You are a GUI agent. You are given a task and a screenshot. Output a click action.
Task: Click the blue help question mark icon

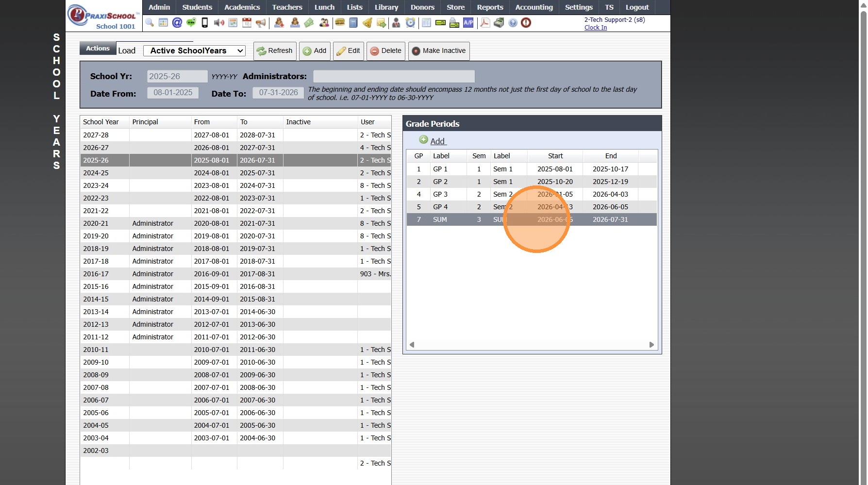pyautogui.click(x=513, y=23)
